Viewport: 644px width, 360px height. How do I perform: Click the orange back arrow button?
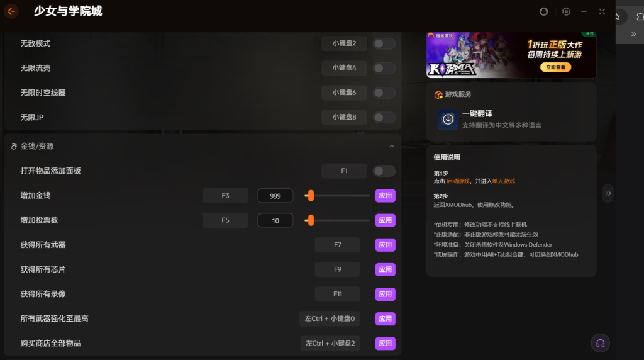(11, 11)
